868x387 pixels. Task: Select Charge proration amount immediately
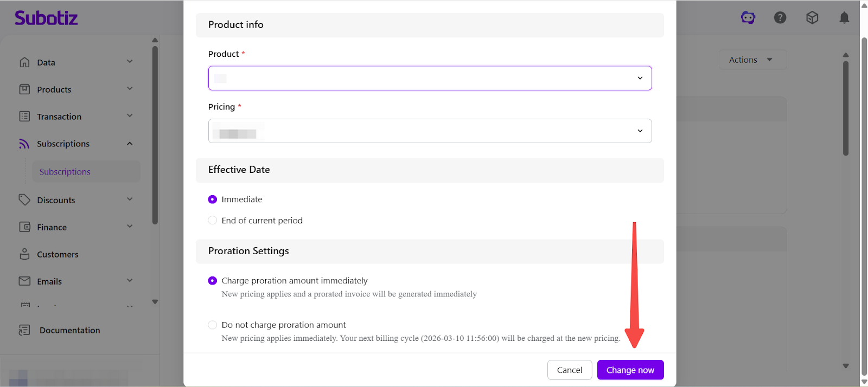click(213, 281)
